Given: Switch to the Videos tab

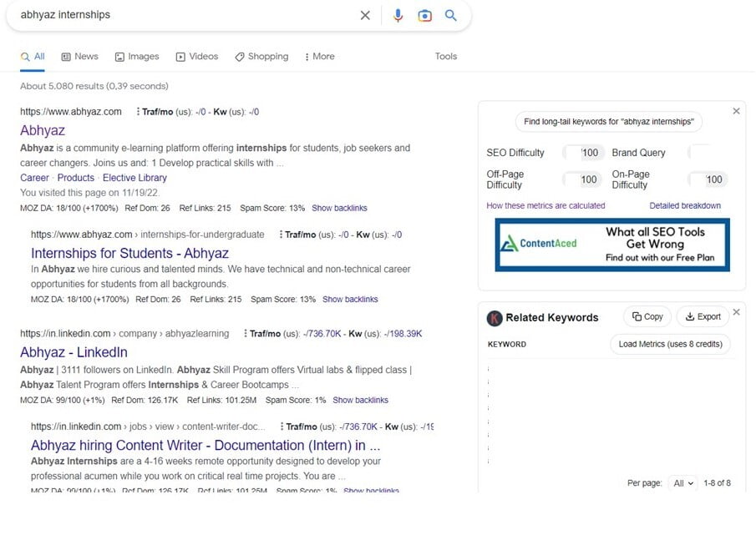Looking at the screenshot, I should click(196, 57).
